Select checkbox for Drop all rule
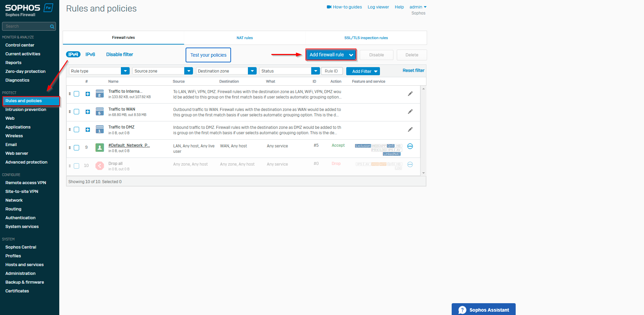This screenshot has width=644, height=315. [76, 166]
